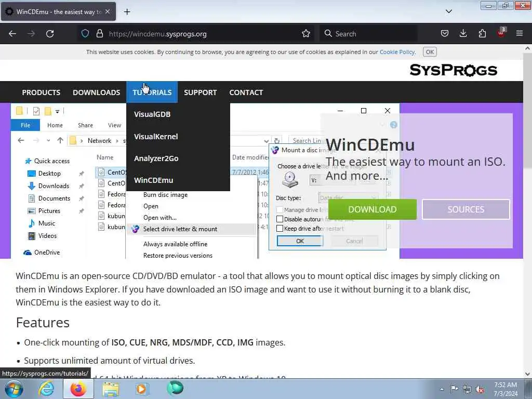Screen dimensions: 532x399
Task: Go back to the previous page
Action: click(x=12, y=34)
